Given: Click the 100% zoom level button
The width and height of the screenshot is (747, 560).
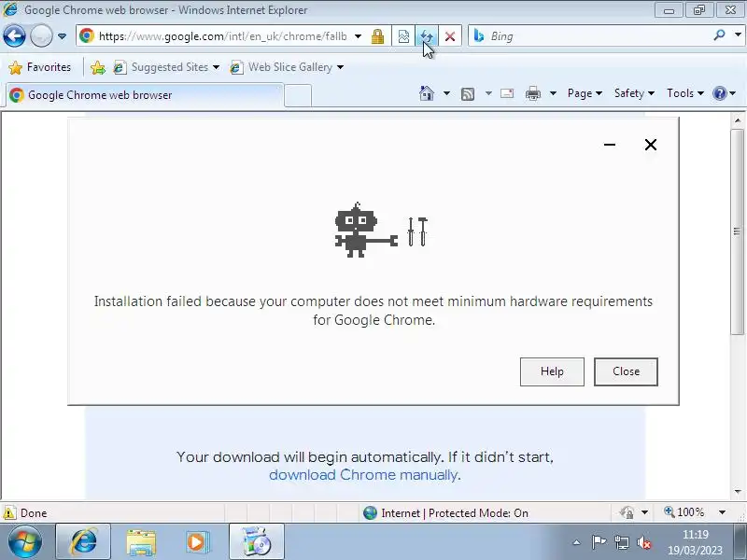Looking at the screenshot, I should click(684, 512).
